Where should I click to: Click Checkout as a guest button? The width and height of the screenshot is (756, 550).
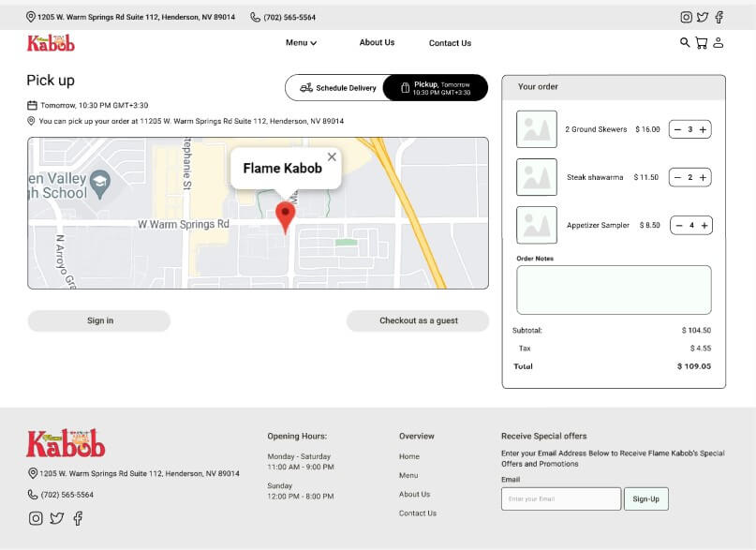click(418, 320)
